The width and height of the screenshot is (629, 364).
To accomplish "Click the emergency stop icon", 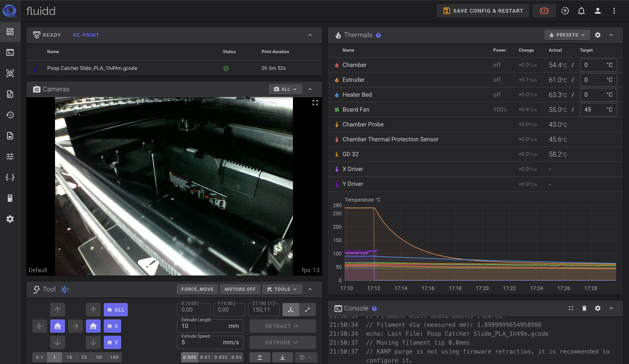I will point(544,11).
